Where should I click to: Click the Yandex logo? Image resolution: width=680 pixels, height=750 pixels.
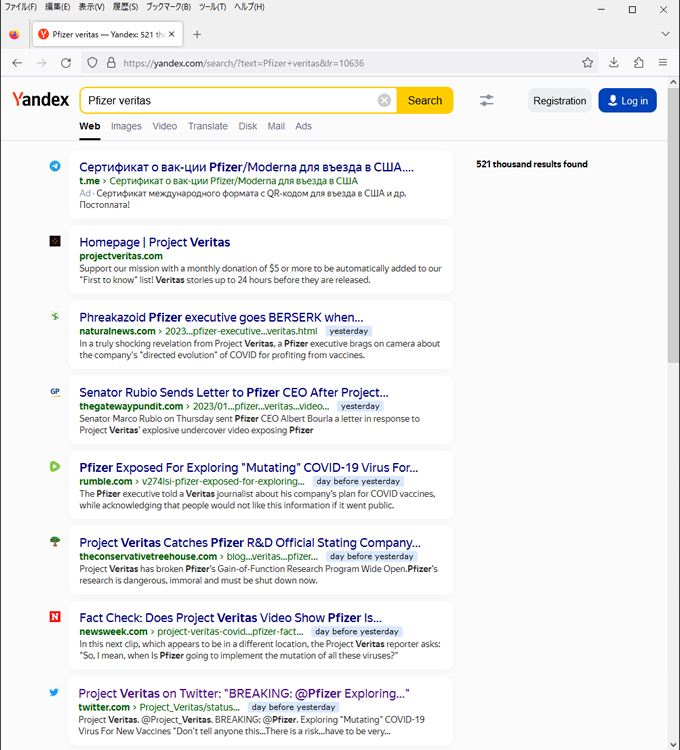coord(41,99)
